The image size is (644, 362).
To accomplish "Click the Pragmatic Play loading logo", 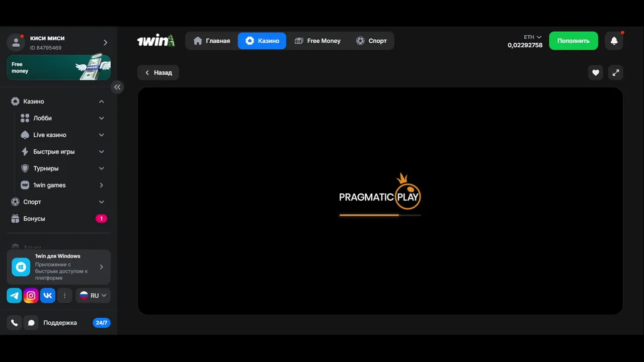I will pos(380,192).
